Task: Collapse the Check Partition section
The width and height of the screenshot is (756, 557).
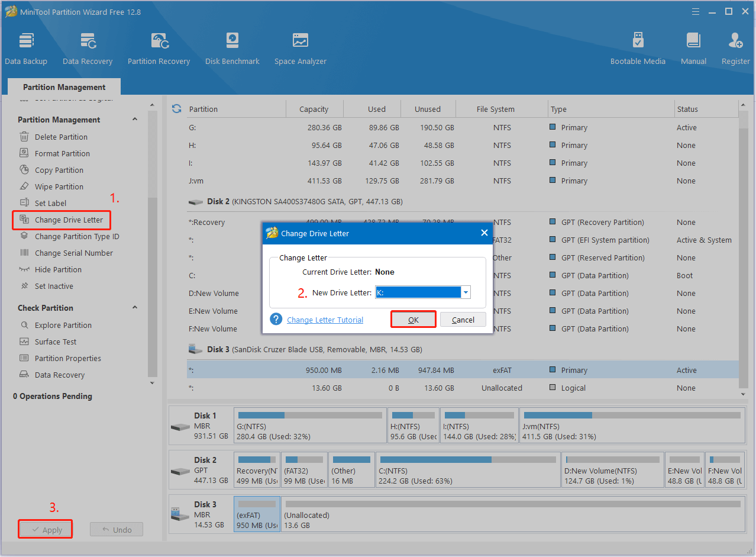Action: point(135,308)
